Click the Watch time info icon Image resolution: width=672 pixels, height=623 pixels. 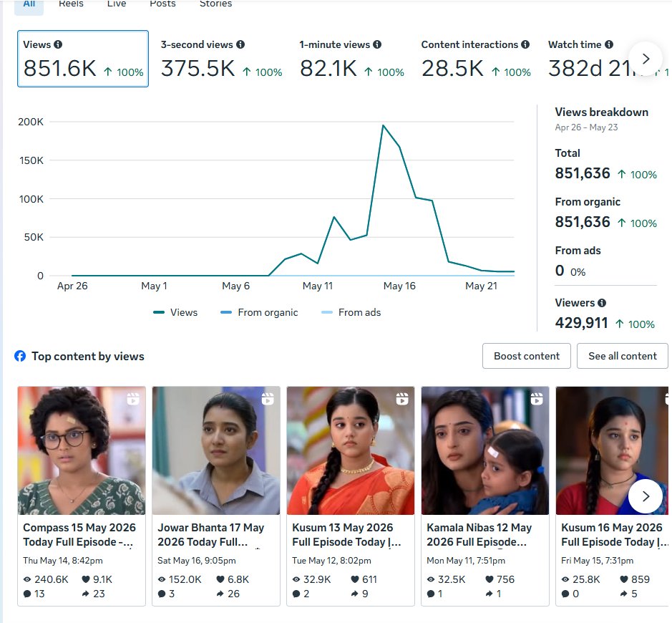tap(609, 44)
